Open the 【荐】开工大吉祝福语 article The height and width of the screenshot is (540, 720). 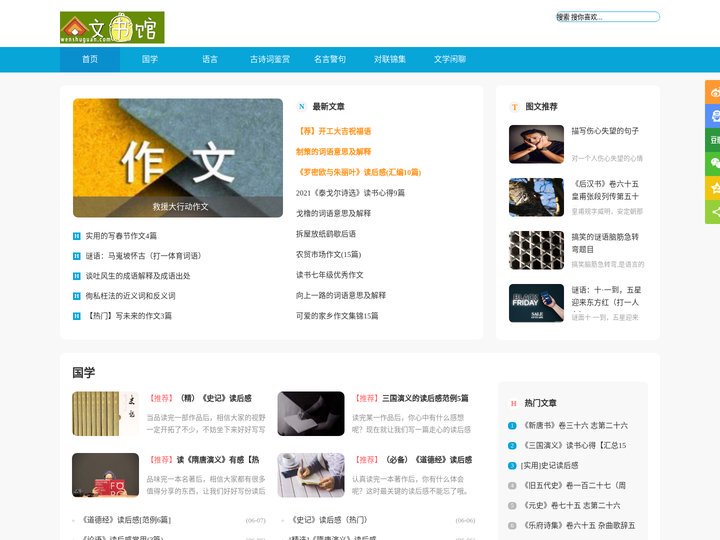coord(333,131)
